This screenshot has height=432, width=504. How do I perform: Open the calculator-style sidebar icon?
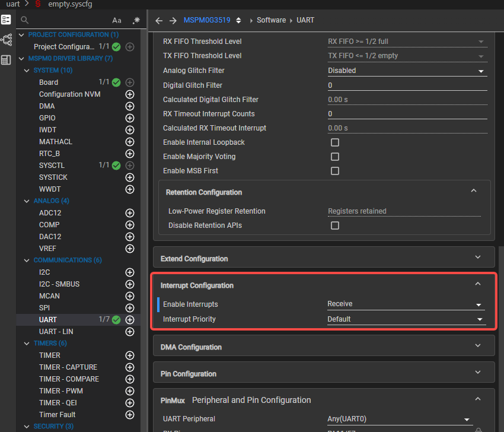tap(6, 60)
